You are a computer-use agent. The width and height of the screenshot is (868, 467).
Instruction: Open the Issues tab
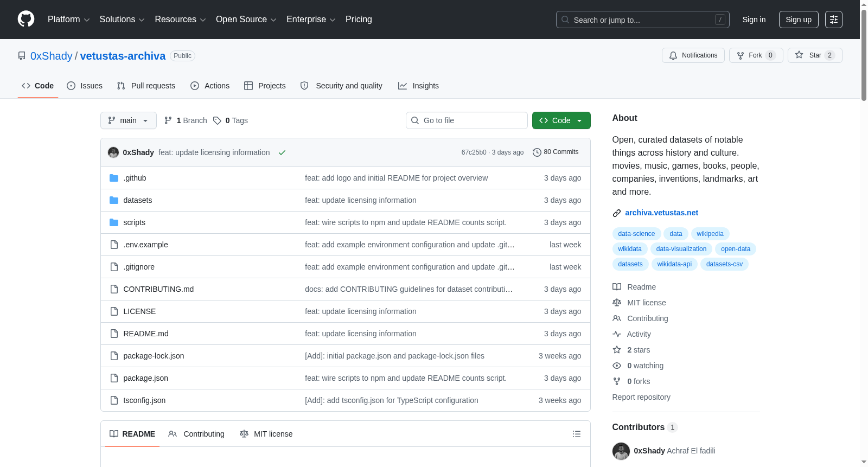coord(85,86)
